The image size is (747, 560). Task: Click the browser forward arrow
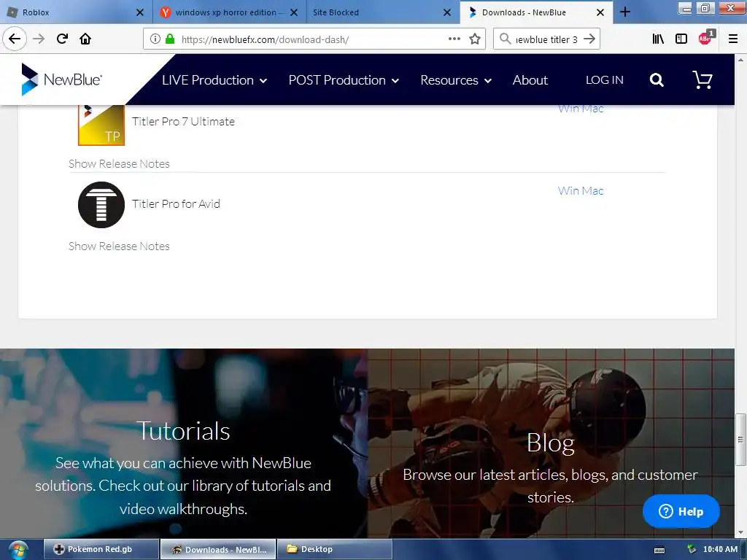(39, 39)
